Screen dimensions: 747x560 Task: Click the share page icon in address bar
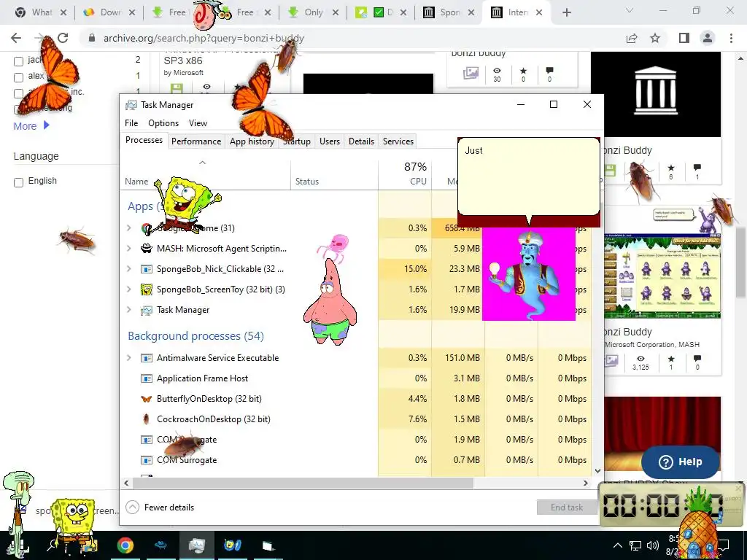(632, 38)
